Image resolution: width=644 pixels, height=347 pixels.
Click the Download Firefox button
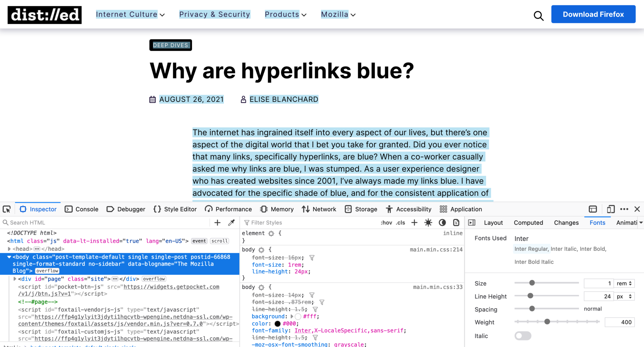point(593,14)
